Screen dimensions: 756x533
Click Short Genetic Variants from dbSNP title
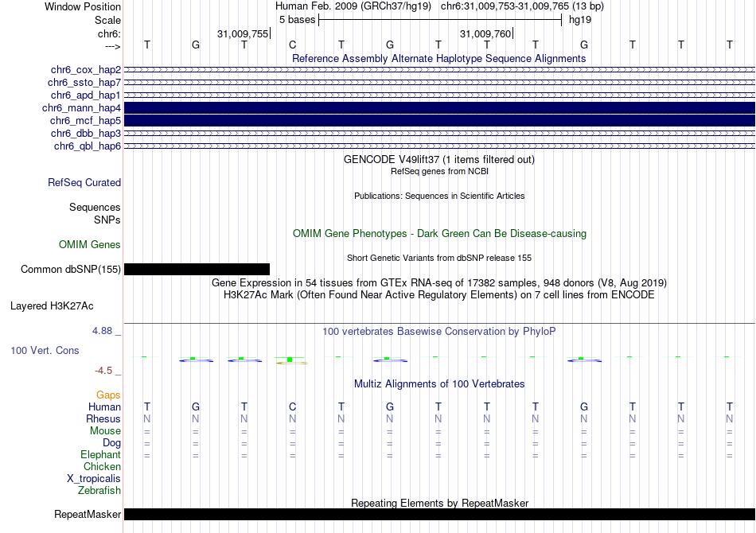pyautogui.click(x=439, y=258)
